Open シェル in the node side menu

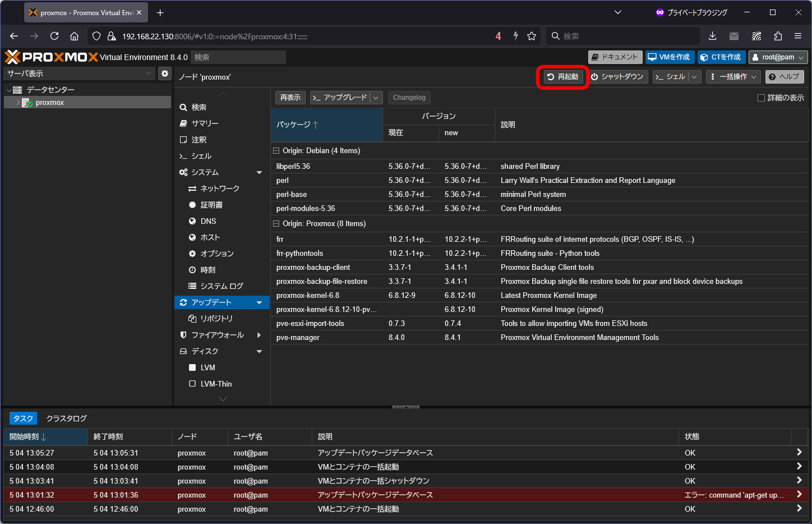pyautogui.click(x=222, y=156)
